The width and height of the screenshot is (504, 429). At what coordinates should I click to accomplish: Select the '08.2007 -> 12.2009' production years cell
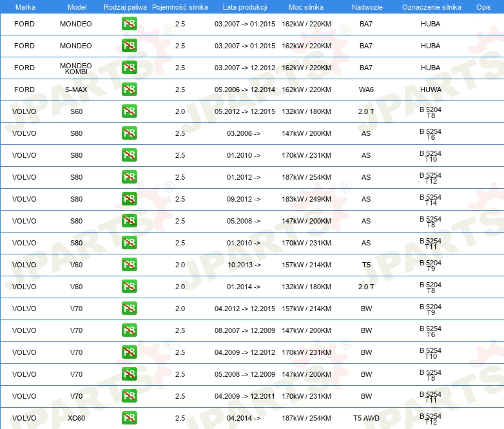pyautogui.click(x=245, y=330)
